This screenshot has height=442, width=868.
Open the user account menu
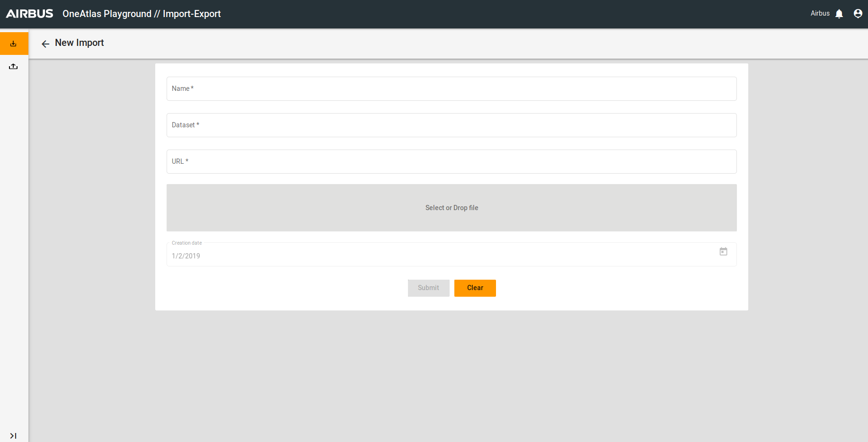858,14
